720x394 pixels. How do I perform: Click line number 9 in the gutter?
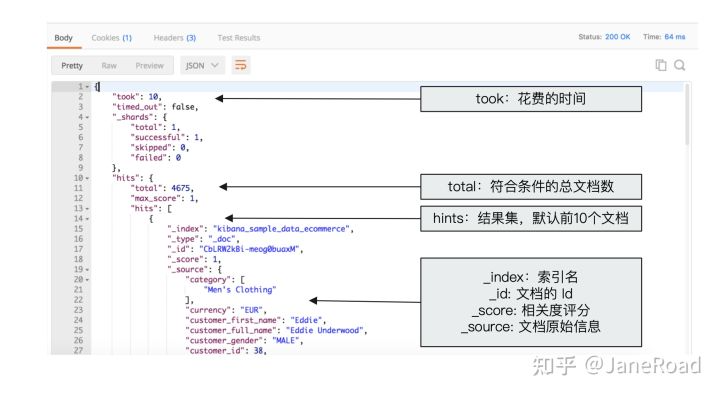(x=81, y=168)
